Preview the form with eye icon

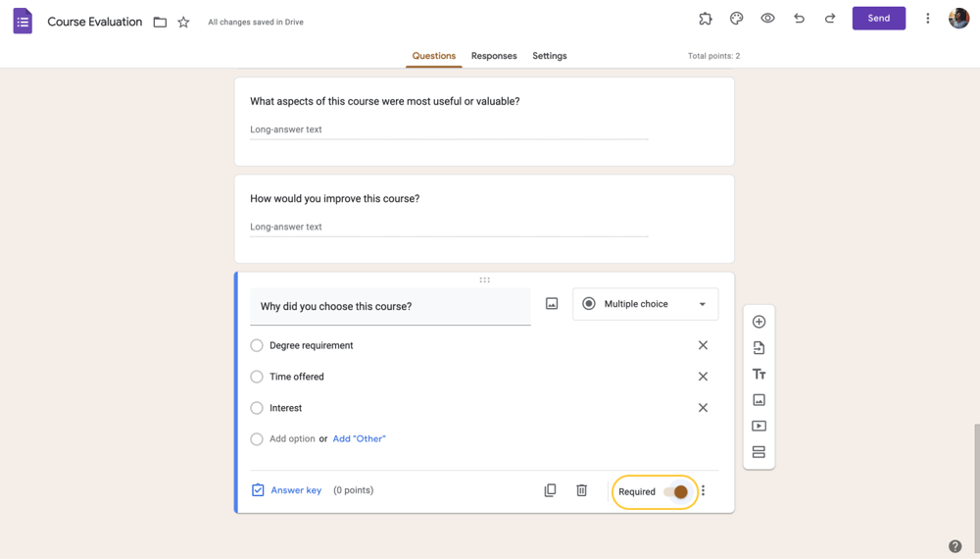pyautogui.click(x=767, y=19)
